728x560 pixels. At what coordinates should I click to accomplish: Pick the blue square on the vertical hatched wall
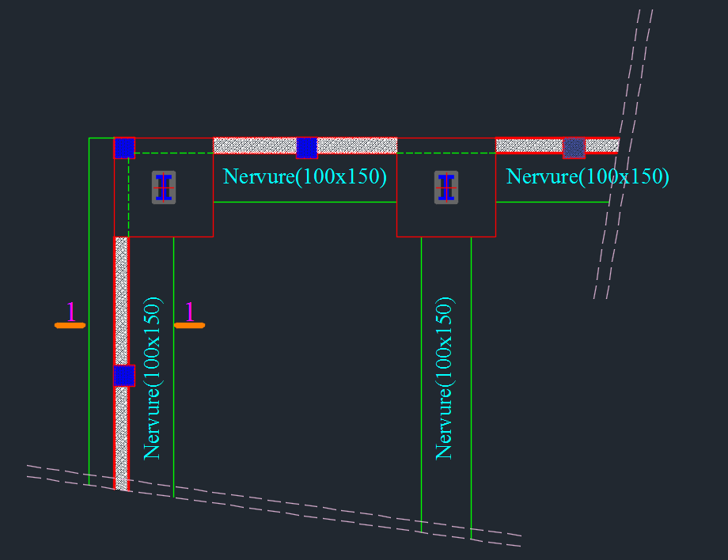pyautogui.click(x=124, y=376)
